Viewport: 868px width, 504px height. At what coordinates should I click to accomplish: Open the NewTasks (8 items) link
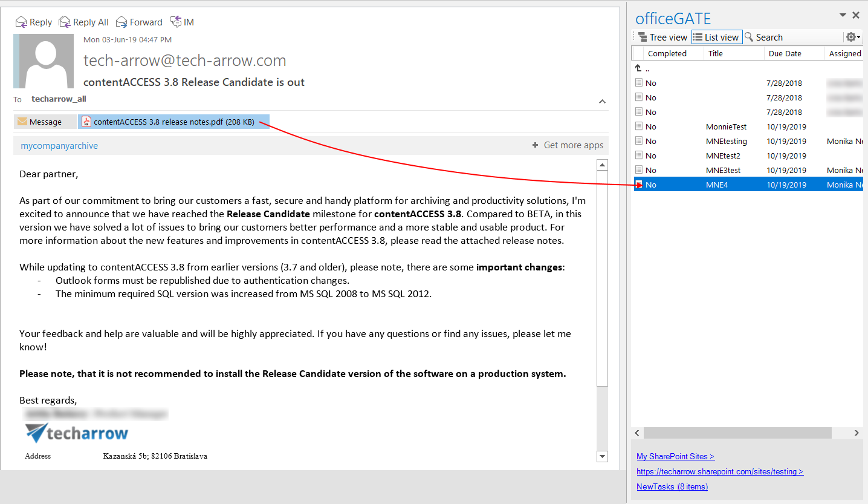click(672, 487)
